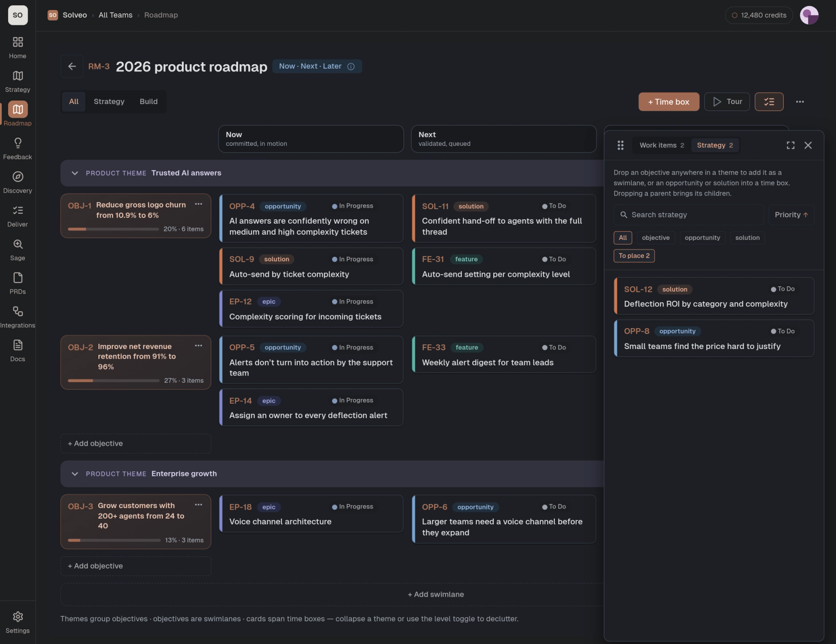Select the All view tab
This screenshot has height=644, width=836.
click(x=74, y=101)
